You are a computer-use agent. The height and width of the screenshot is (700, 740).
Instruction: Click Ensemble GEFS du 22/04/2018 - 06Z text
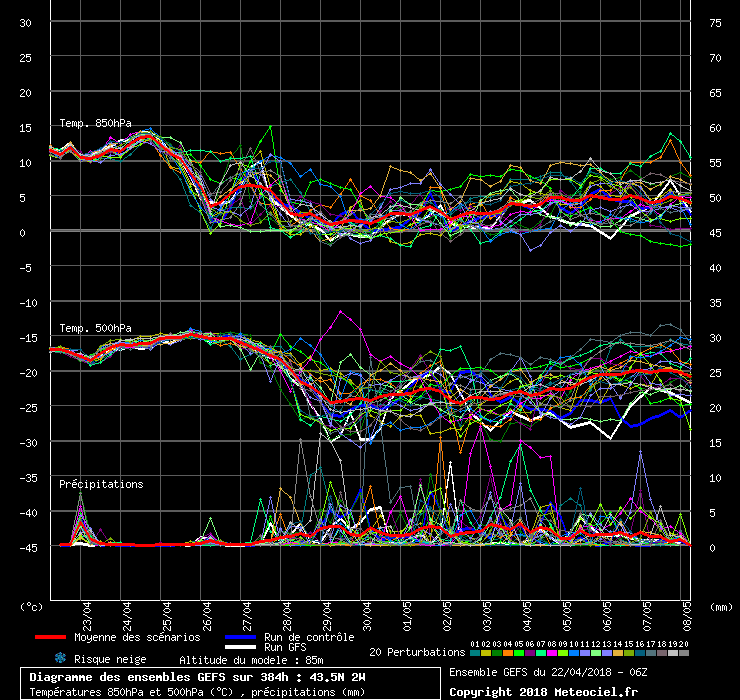pos(548,672)
